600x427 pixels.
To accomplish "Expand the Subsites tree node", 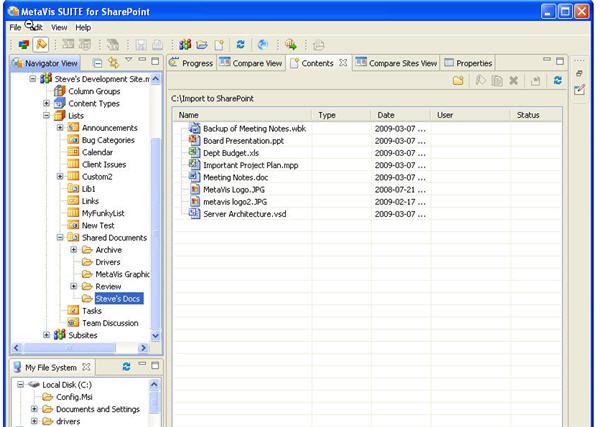I will coord(47,335).
